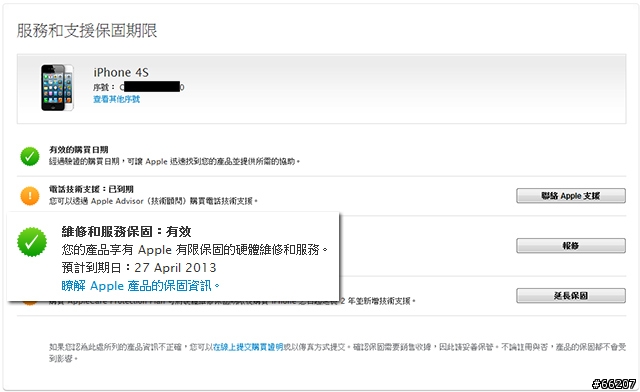Select the 維修和服務保固：有效 title
The height and width of the screenshot is (392, 640).
pyautogui.click(x=126, y=232)
